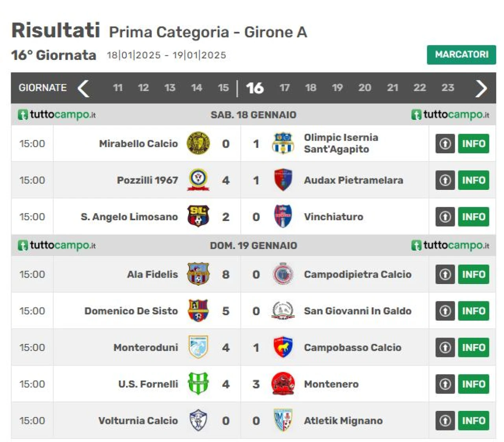This screenshot has width=504, height=442.
Task: Switch to giornata 23
Action: pos(448,88)
